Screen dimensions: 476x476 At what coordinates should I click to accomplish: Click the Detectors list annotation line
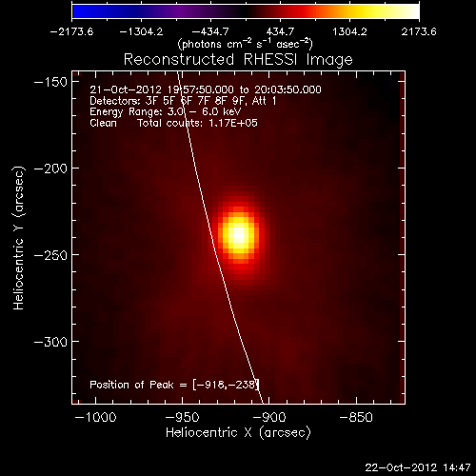click(183, 101)
